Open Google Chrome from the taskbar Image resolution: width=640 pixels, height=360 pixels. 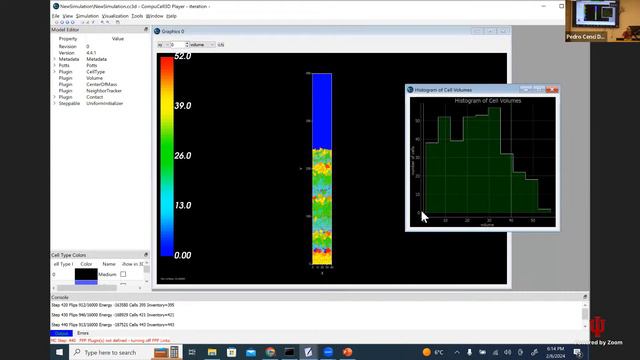pos(270,352)
